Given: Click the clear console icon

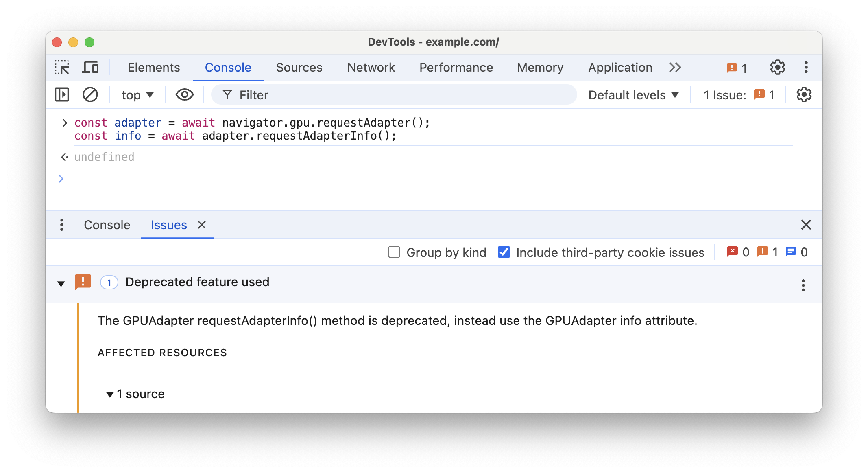Looking at the screenshot, I should (89, 95).
